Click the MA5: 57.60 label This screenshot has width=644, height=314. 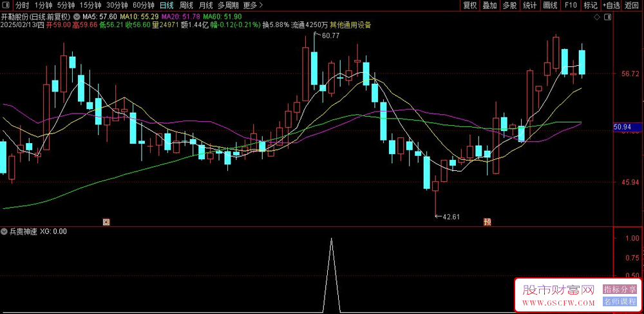100,17
